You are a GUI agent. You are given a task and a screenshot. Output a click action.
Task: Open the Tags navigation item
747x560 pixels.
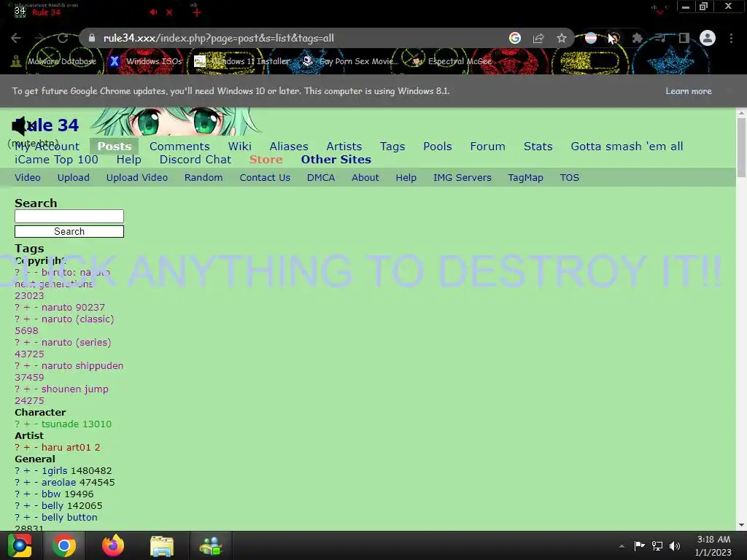[392, 146]
